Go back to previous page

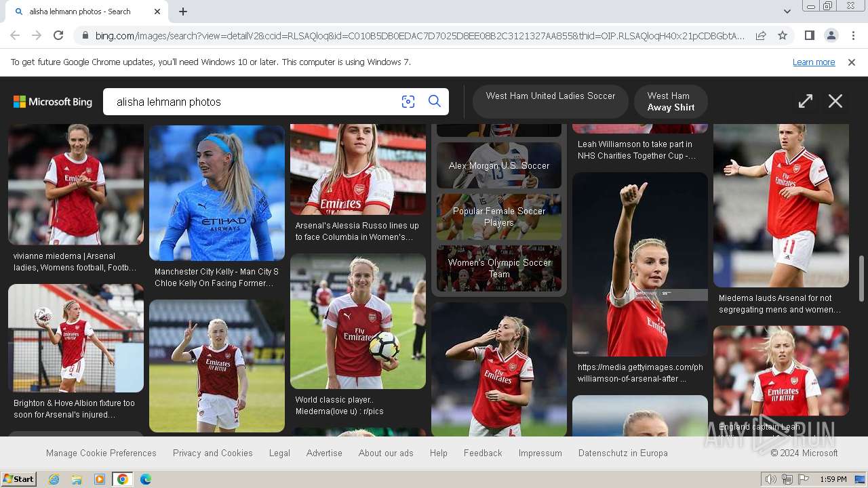pos(15,35)
